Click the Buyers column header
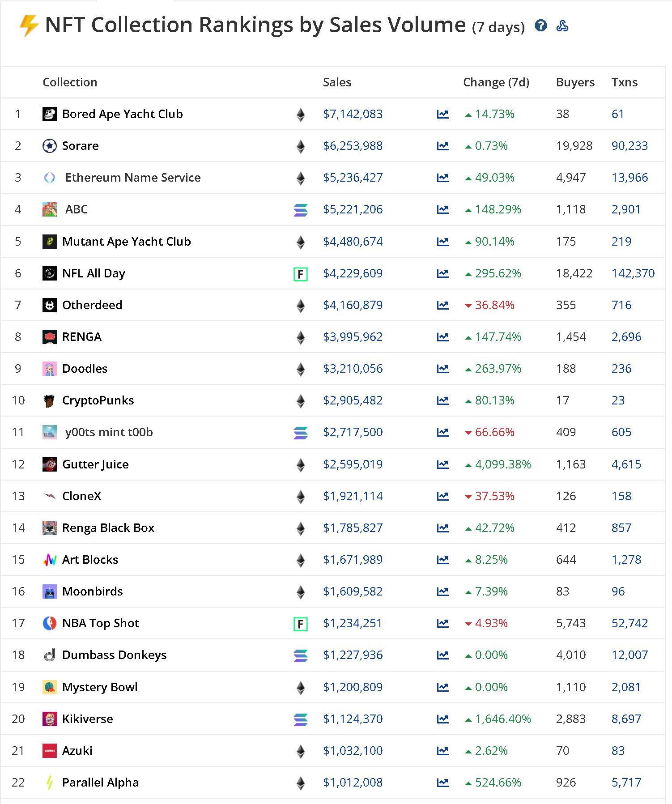 [575, 82]
